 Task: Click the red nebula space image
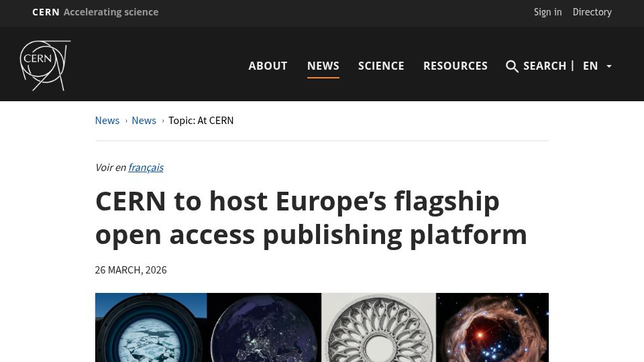(x=492, y=328)
